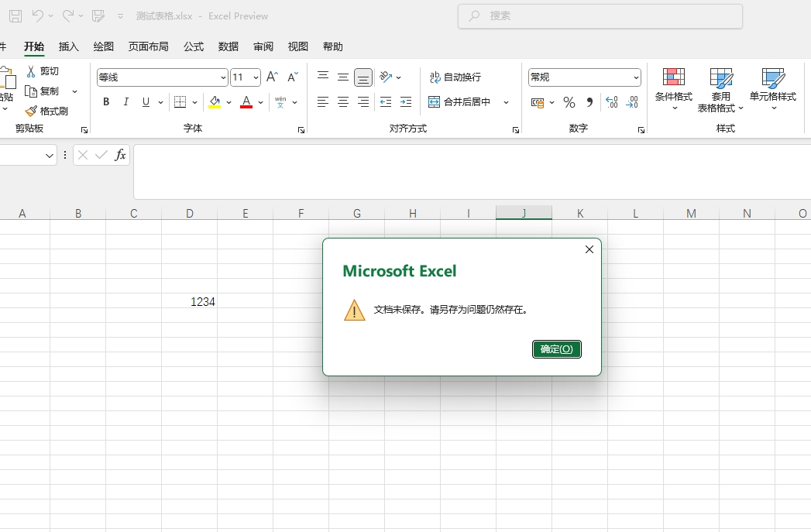Screen dimensions: 811x532
Task: Click the Copy (复制) icon
Action: coord(31,91)
